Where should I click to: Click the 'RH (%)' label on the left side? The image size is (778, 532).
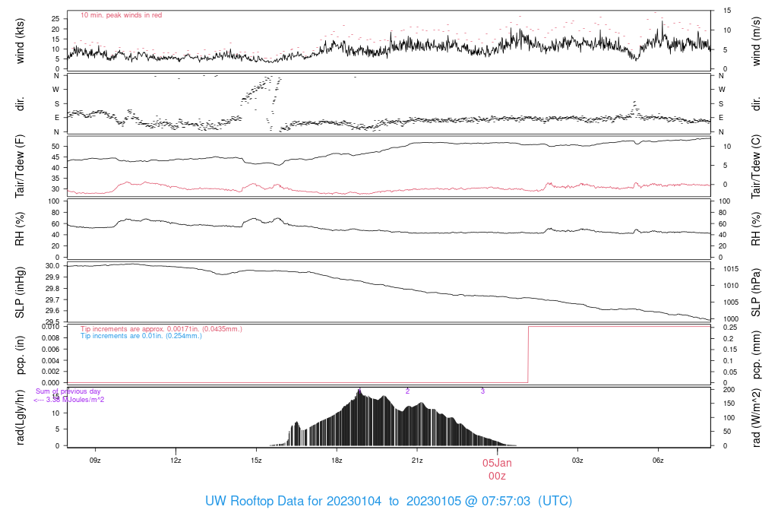(x=20, y=229)
